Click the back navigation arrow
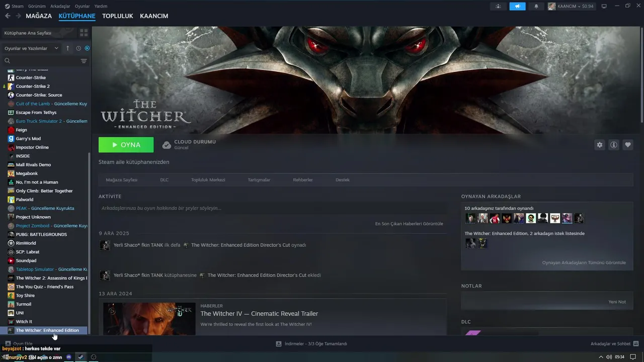This screenshot has height=362, width=644. (x=8, y=16)
